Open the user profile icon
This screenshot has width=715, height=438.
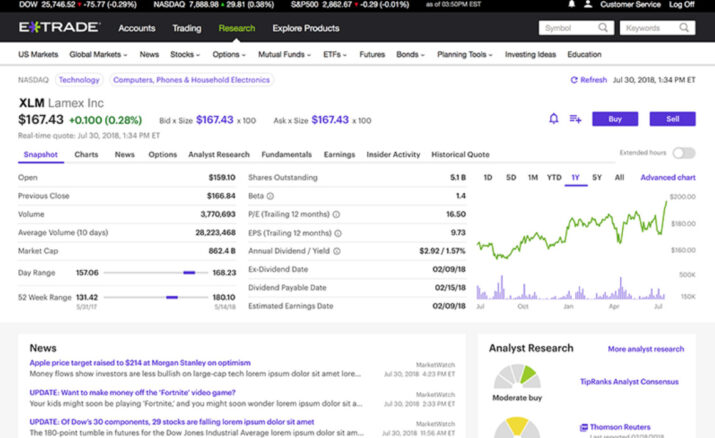[588, 5]
